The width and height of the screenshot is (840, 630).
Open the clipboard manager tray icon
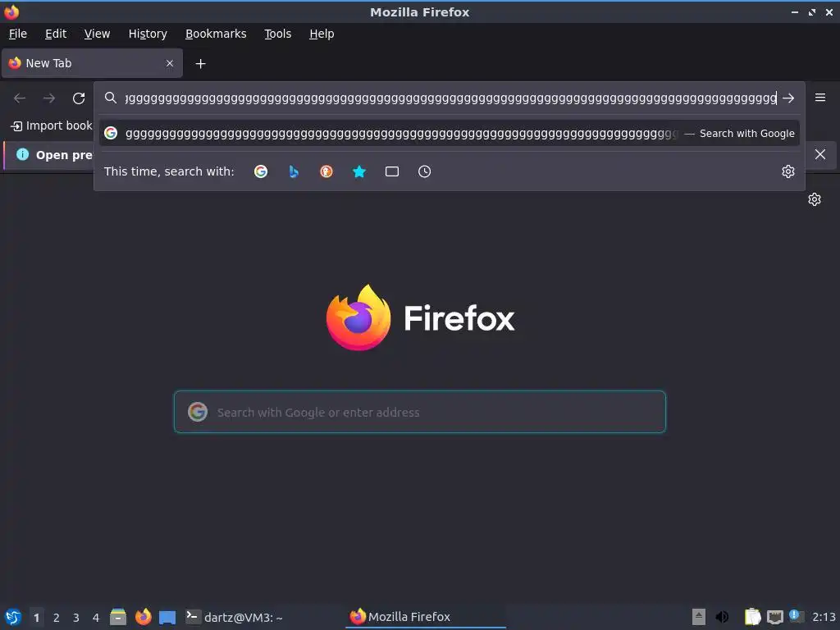[753, 617]
